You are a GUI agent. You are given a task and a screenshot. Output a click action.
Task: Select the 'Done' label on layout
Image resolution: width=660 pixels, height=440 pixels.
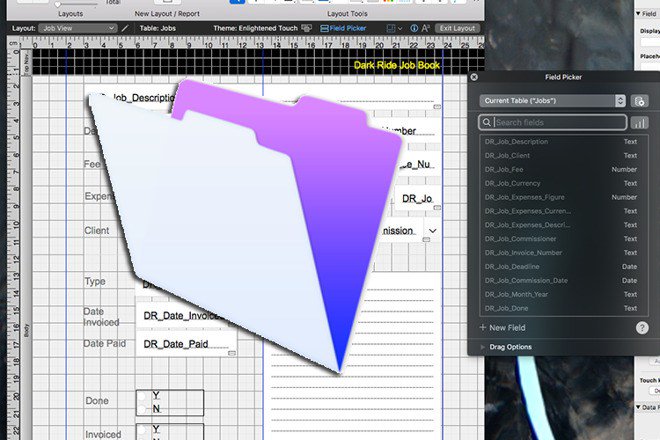(97, 401)
